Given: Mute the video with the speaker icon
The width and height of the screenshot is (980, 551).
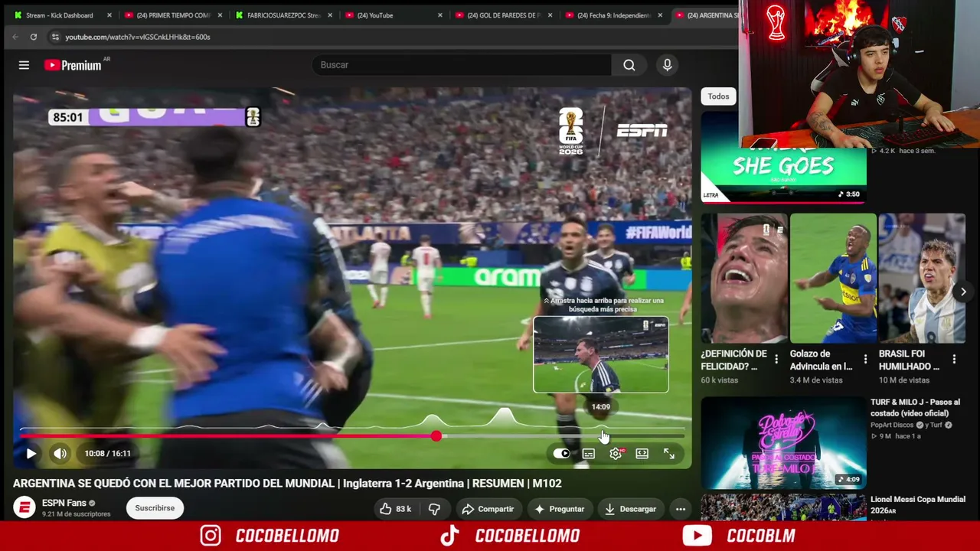Looking at the screenshot, I should (60, 454).
